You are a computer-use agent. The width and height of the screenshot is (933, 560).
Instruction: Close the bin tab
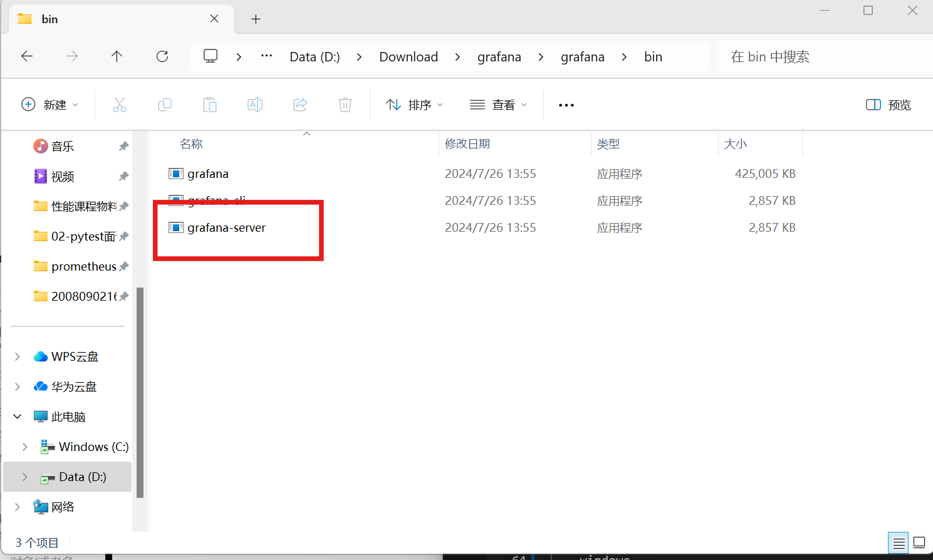214,19
